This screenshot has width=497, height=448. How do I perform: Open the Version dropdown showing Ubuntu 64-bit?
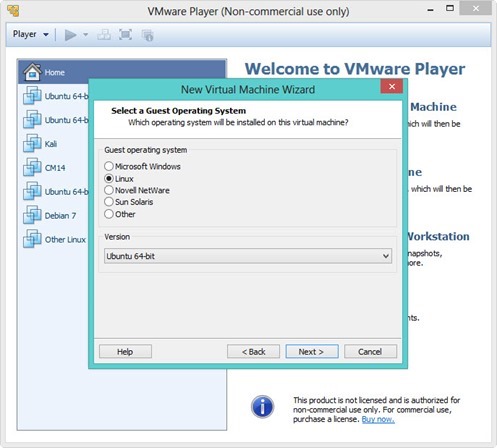[248, 256]
